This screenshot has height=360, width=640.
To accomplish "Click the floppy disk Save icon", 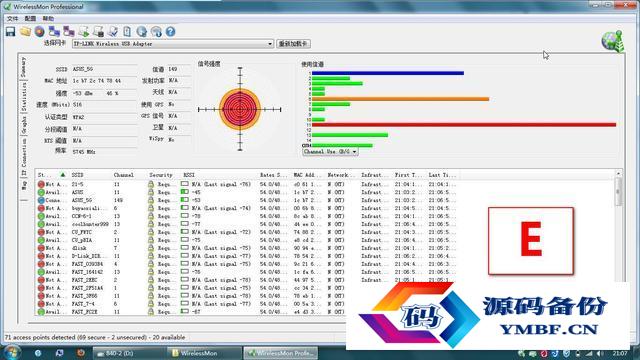I will [11, 31].
